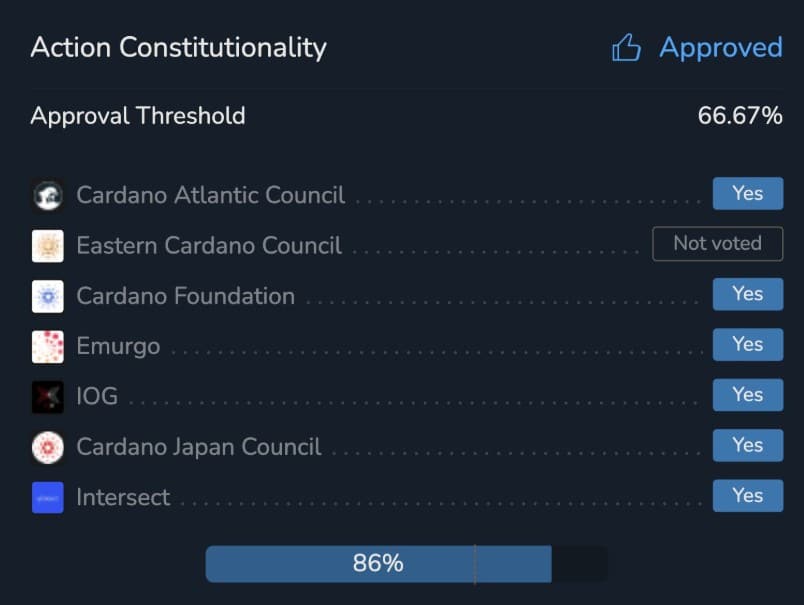804x605 pixels.
Task: Click the thumbs-up Approved icon
Action: [x=627, y=48]
